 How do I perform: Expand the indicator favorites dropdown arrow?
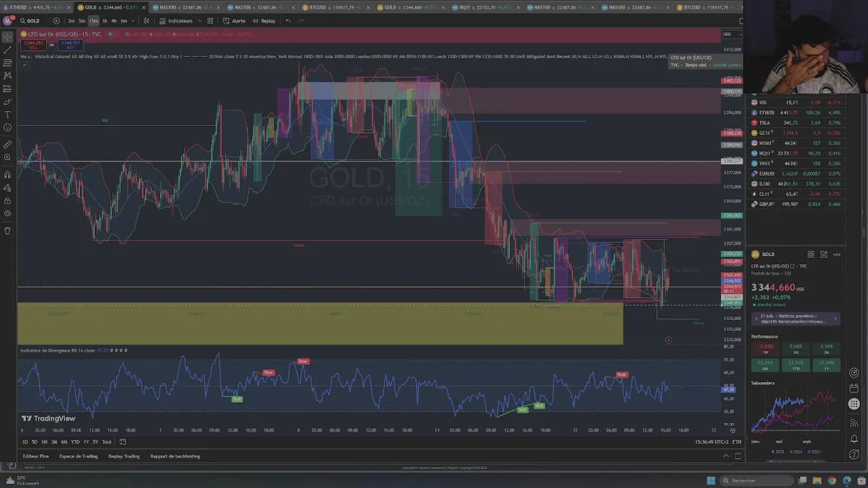(x=199, y=21)
